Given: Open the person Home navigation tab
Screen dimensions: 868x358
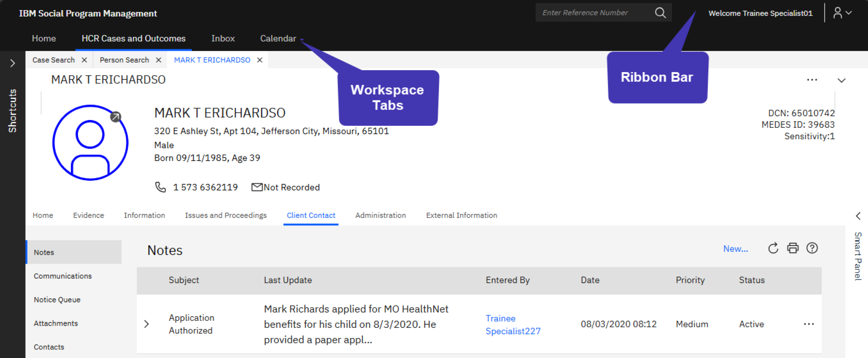Looking at the screenshot, I should pos(42,215).
